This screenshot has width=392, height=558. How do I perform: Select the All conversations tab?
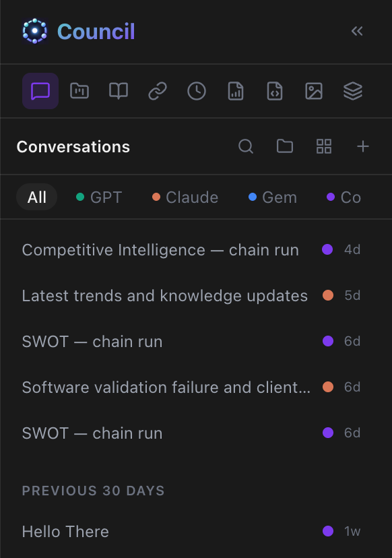[36, 197]
